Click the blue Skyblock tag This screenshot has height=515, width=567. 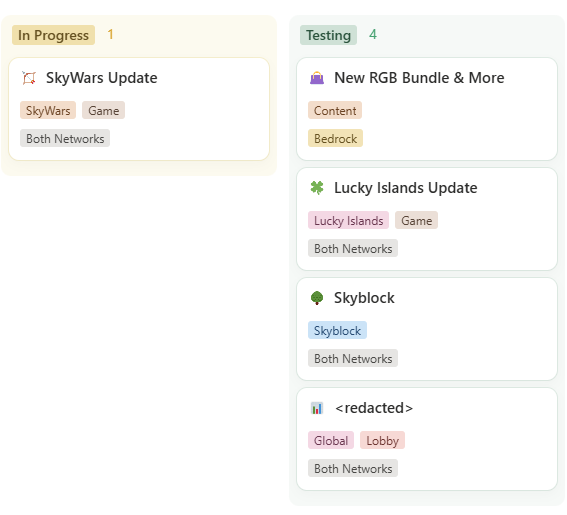tap(337, 330)
